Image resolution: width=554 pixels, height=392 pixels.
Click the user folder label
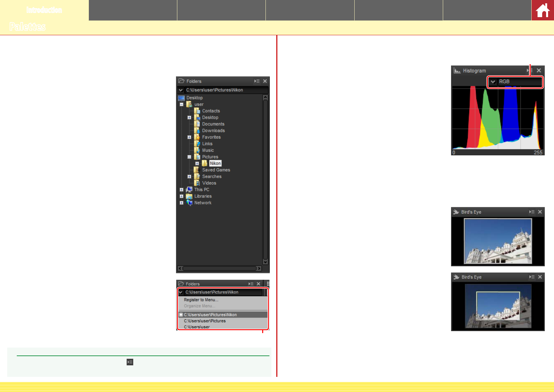pyautogui.click(x=199, y=104)
